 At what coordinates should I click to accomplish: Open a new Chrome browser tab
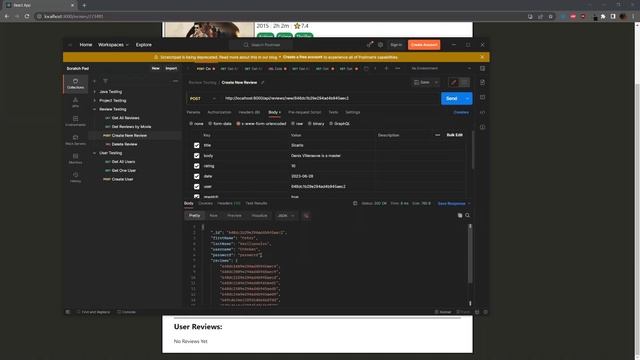click(x=84, y=5)
